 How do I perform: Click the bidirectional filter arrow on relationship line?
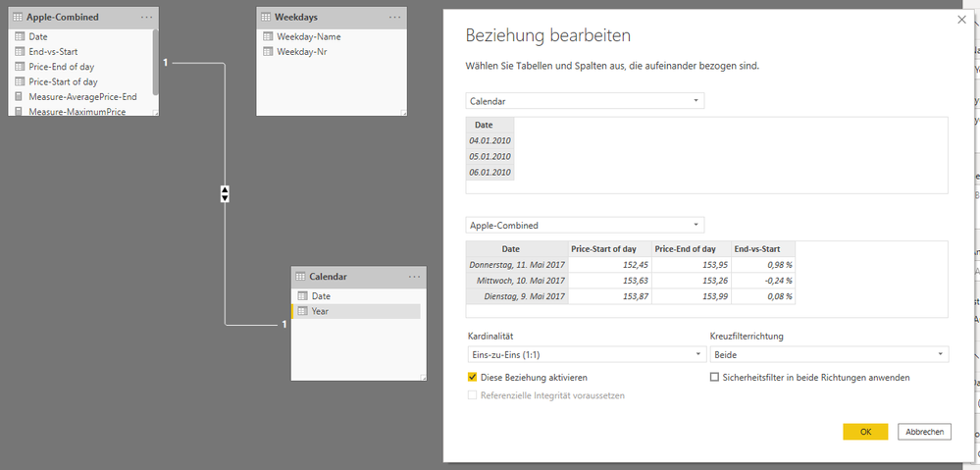(x=225, y=193)
